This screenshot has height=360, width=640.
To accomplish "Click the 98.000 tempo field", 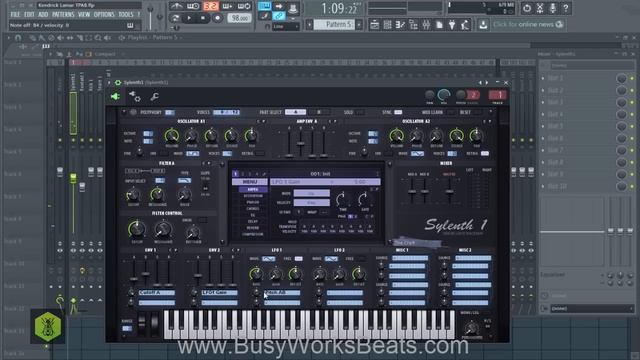I will pos(239,18).
